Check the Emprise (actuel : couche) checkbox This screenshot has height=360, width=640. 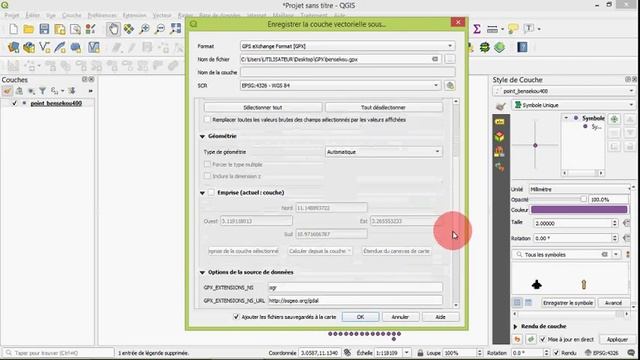(x=211, y=192)
